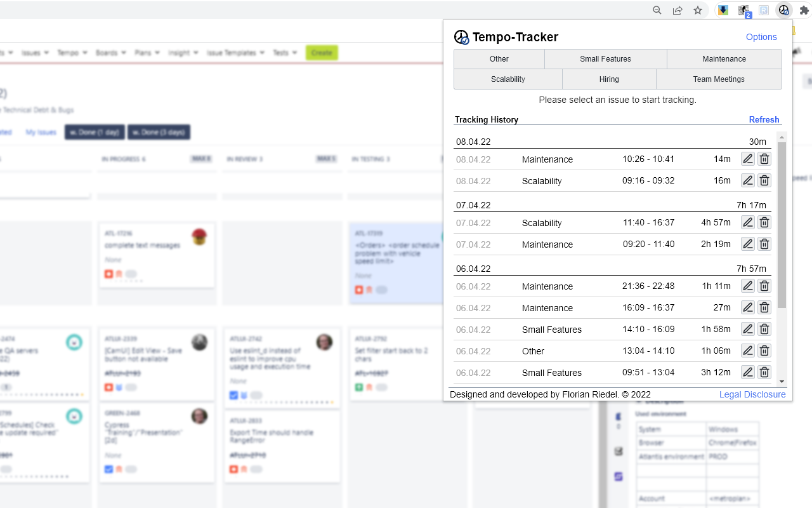Open the Tests dropdown menu in Jira
The height and width of the screenshot is (508, 812).
[285, 53]
